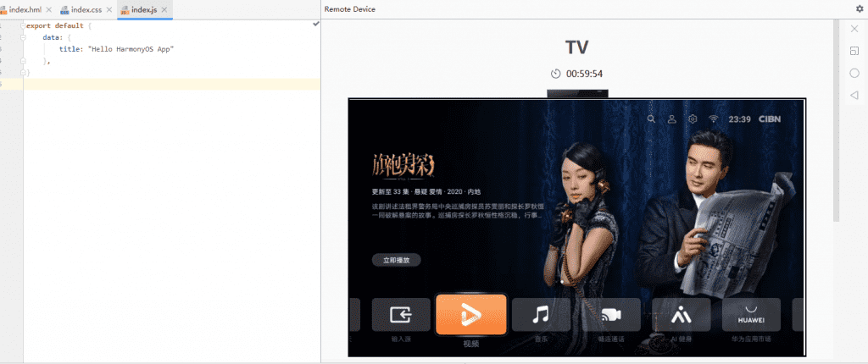Click the fold marker at the export default closing brace
The height and width of the screenshot is (364, 868).
point(23,73)
